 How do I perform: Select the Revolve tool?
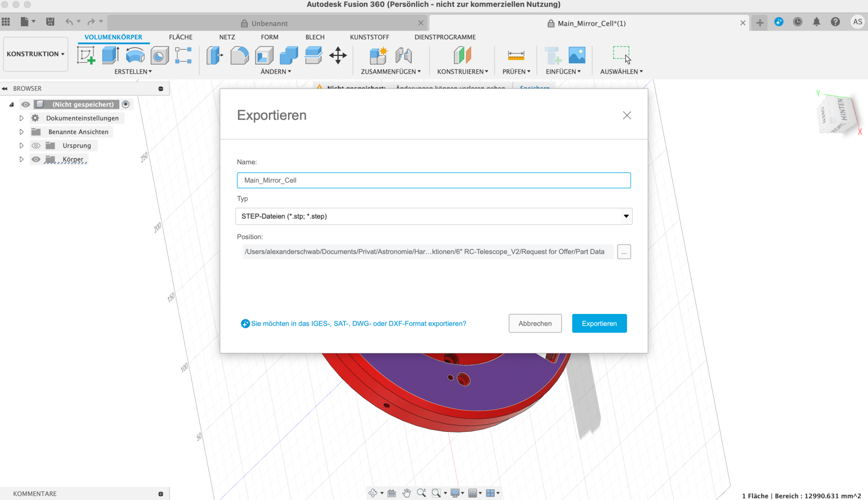pyautogui.click(x=135, y=56)
